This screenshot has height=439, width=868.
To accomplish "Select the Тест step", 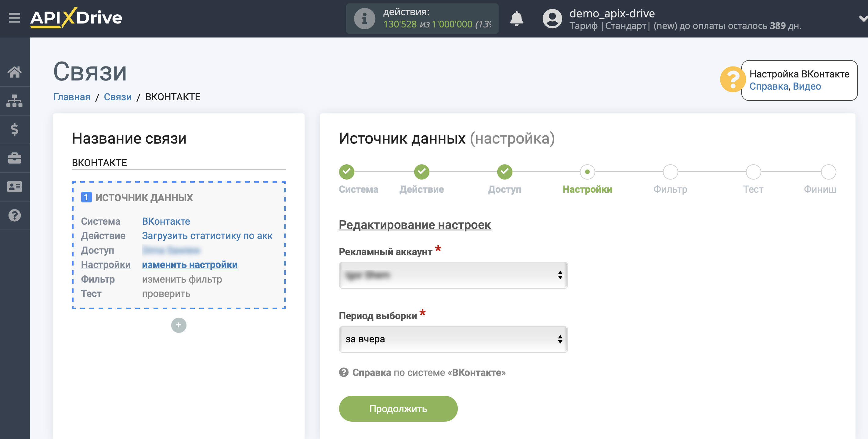I will [x=753, y=189].
